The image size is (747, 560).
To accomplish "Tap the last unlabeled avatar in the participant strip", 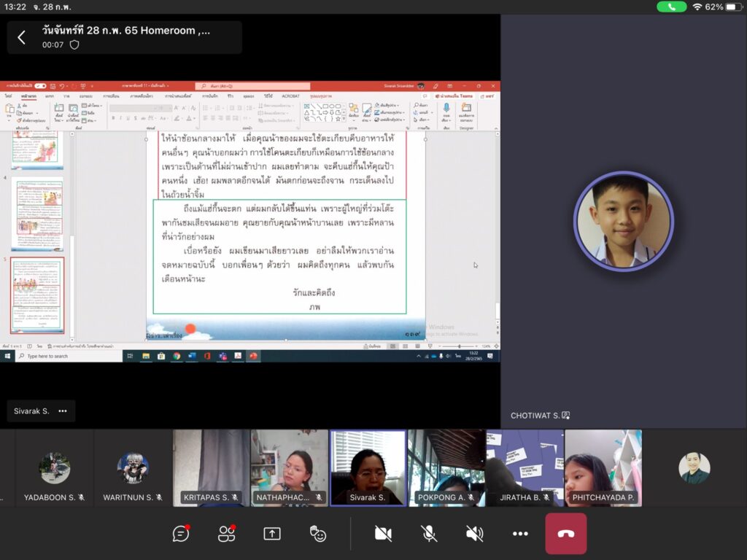I will click(x=694, y=467).
